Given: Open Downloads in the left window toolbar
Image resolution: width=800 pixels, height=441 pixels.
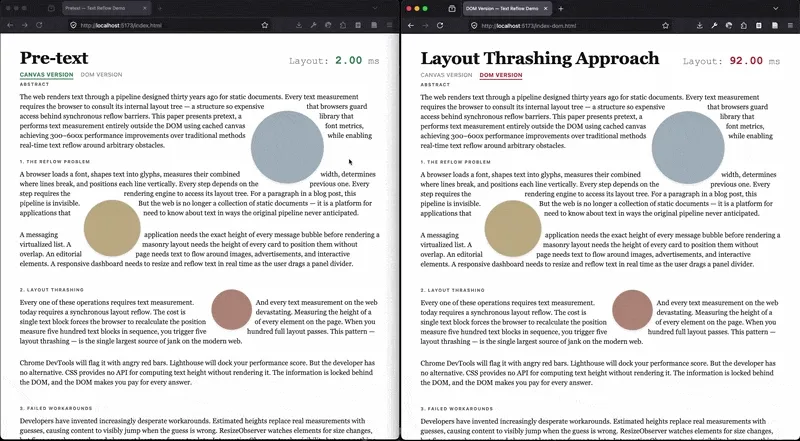Looking at the screenshot, I should click(x=298, y=25).
